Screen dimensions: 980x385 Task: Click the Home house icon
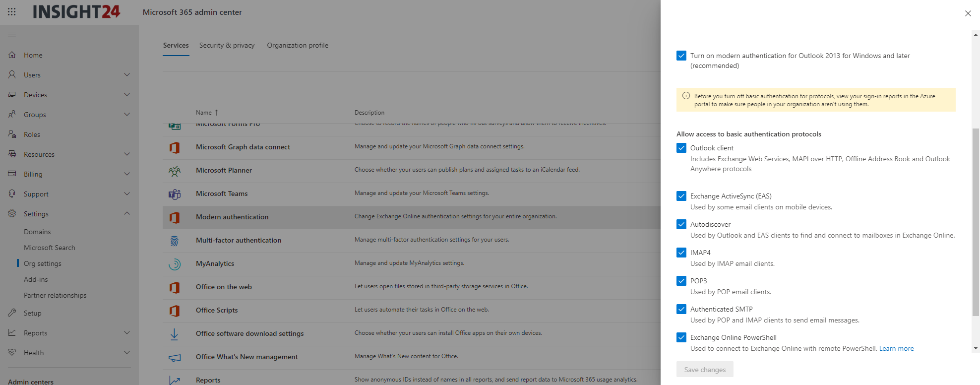(12, 55)
